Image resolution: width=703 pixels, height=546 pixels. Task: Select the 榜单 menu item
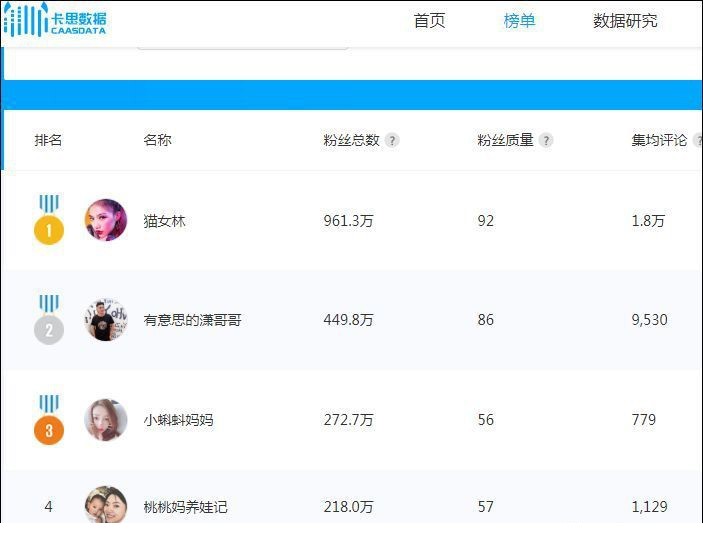pos(519,21)
